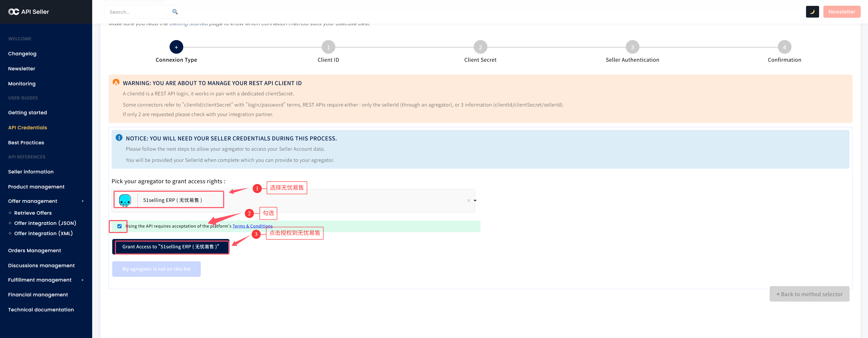Open API Credentials in sidebar
The height and width of the screenshot is (338, 868).
[28, 127]
